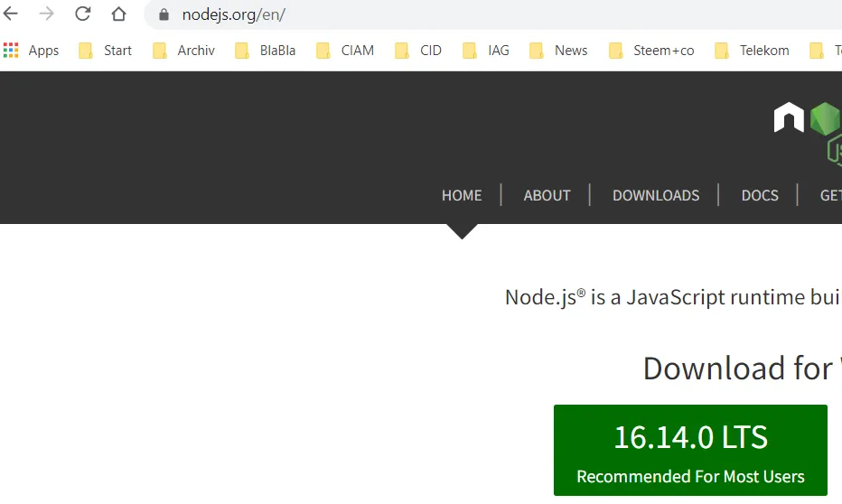This screenshot has height=504, width=842.
Task: View site info via the padlock icon
Action: pyautogui.click(x=164, y=14)
